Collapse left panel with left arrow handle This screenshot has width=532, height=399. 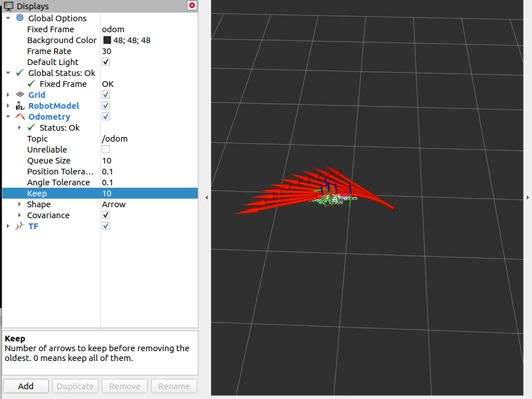[x=206, y=197]
